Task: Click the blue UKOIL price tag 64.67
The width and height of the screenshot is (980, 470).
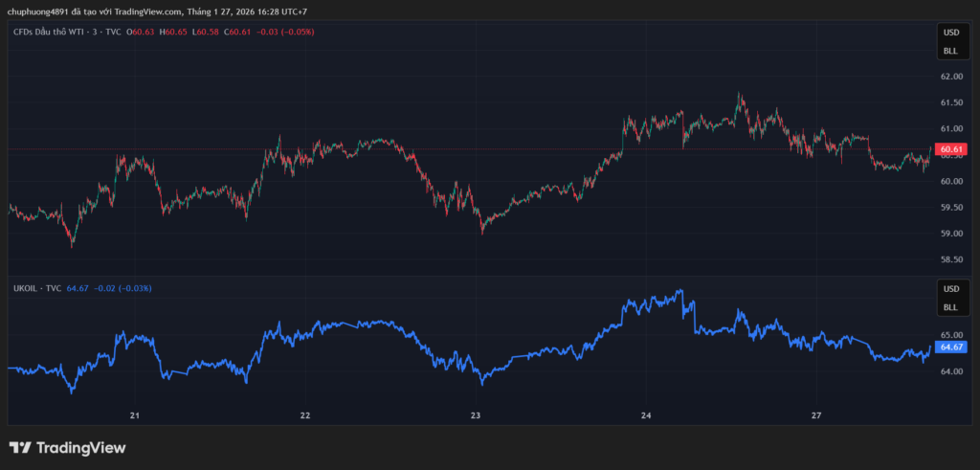Action: click(x=951, y=347)
